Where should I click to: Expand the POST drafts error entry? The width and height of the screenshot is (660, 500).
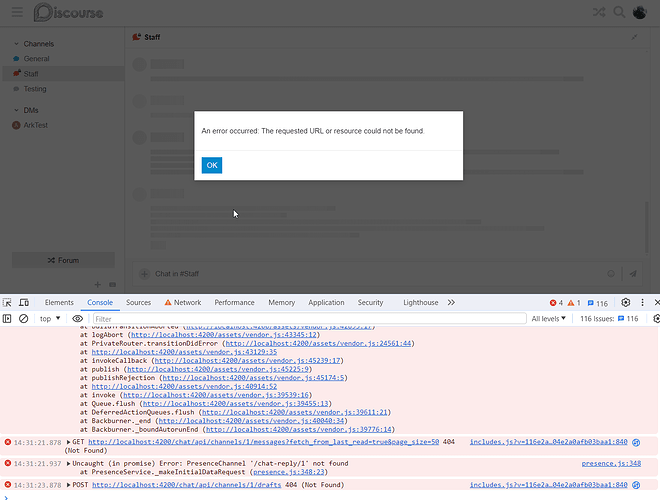pyautogui.click(x=69, y=485)
